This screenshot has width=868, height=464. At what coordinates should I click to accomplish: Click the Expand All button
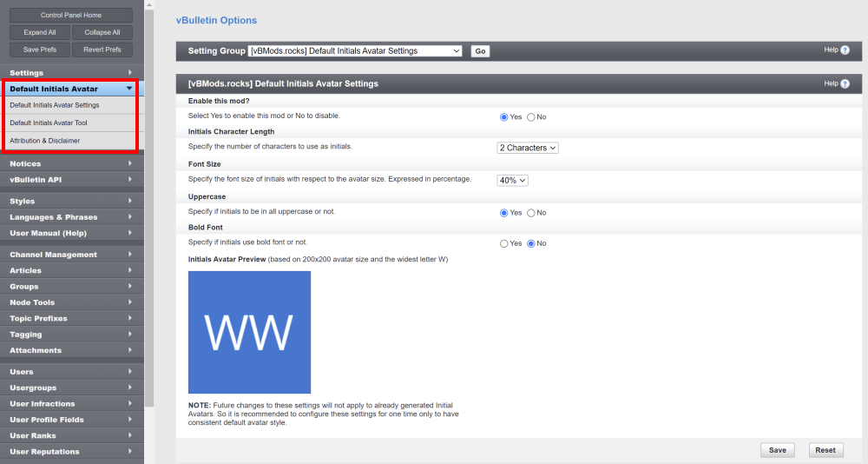pos(40,32)
